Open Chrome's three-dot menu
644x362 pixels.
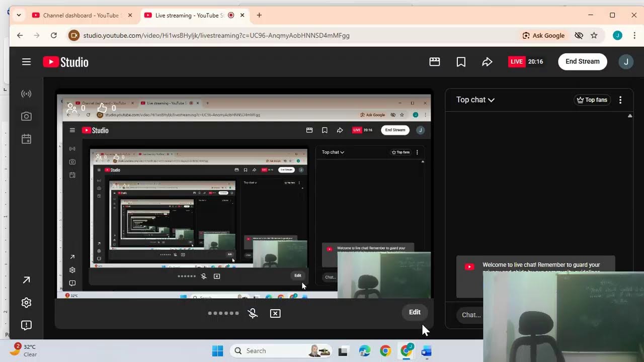pyautogui.click(x=634, y=35)
